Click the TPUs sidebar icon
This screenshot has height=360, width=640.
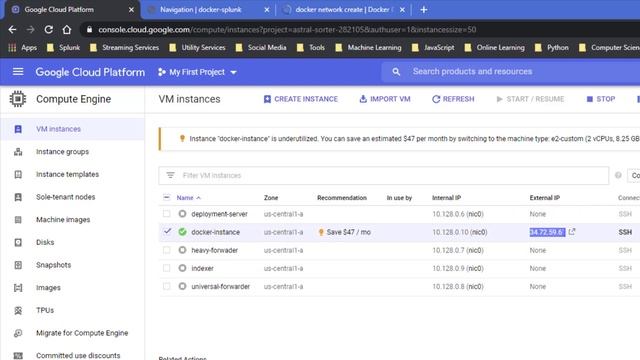pos(18,310)
